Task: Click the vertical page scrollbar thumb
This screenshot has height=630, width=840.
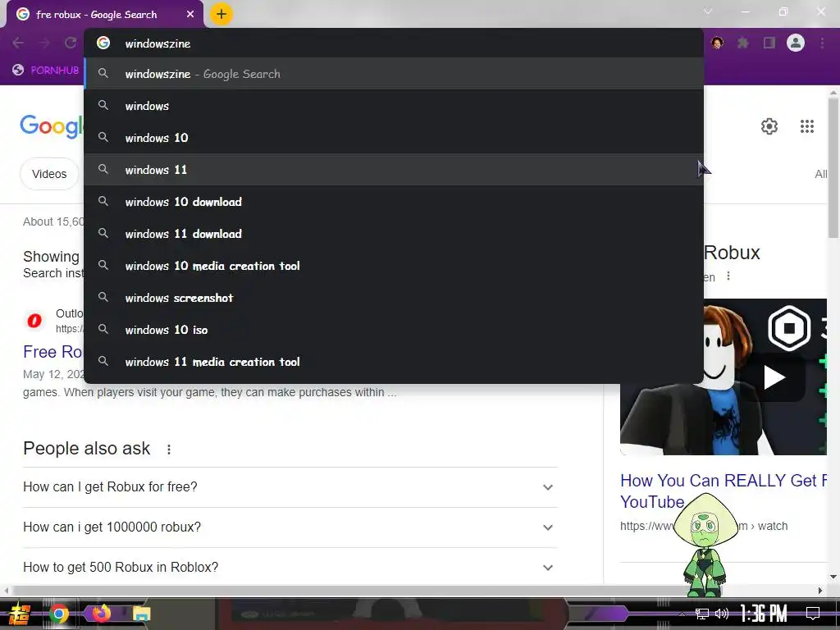Action: [833, 167]
